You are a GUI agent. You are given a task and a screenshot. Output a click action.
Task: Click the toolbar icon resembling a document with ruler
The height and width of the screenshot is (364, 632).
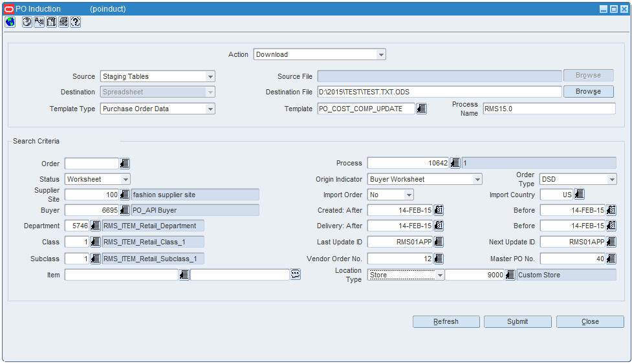click(x=51, y=22)
